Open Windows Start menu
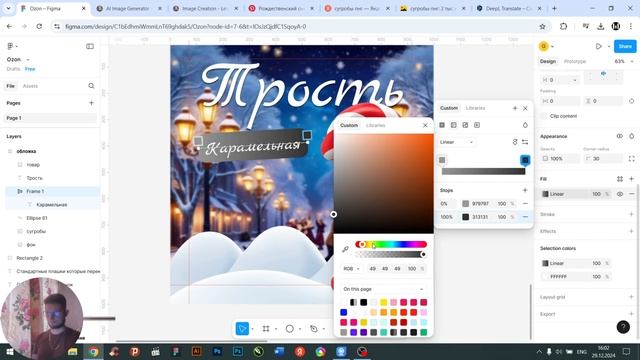Viewport: 640px width, 360px height. coord(9,351)
